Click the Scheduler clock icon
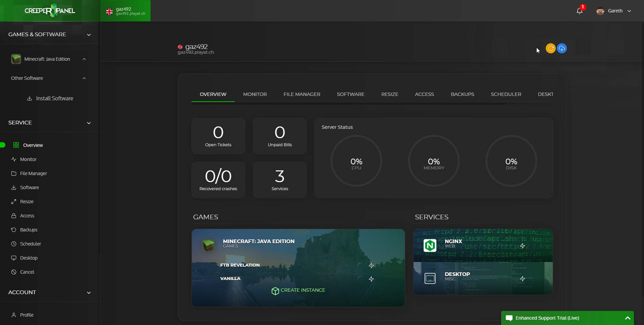 (x=14, y=244)
